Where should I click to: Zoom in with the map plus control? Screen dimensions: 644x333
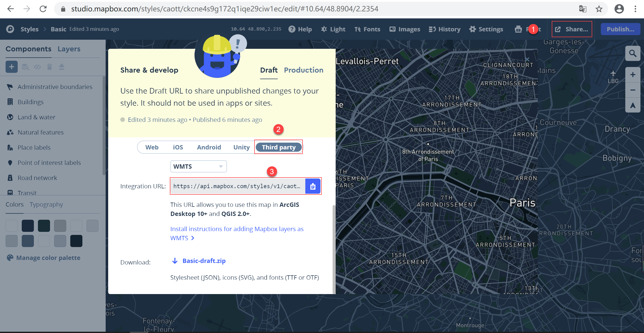[x=632, y=75]
